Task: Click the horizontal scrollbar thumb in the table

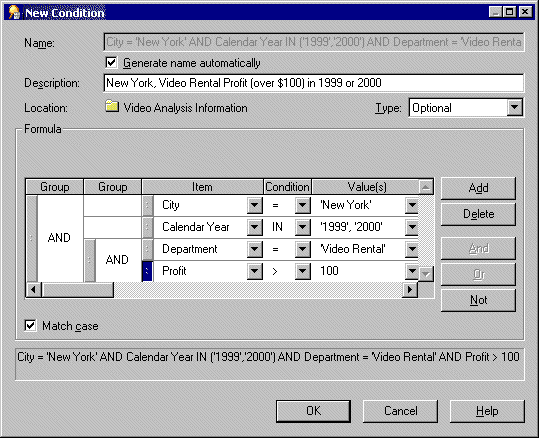Action: 77,290
